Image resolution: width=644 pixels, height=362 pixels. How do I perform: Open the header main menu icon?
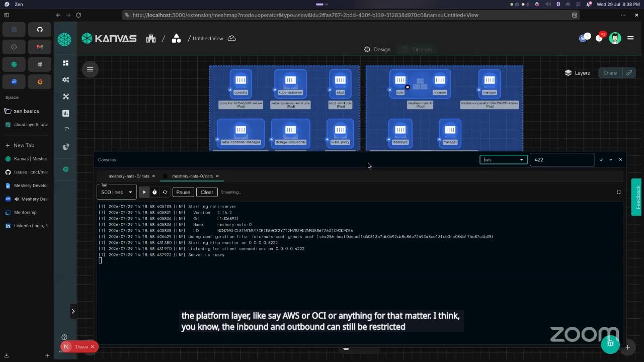pyautogui.click(x=630, y=38)
